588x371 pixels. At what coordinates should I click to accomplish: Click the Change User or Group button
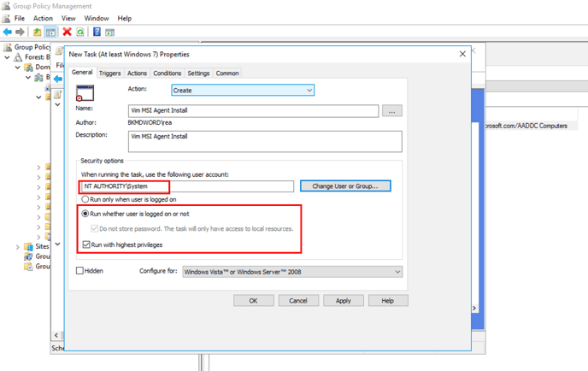coord(345,185)
